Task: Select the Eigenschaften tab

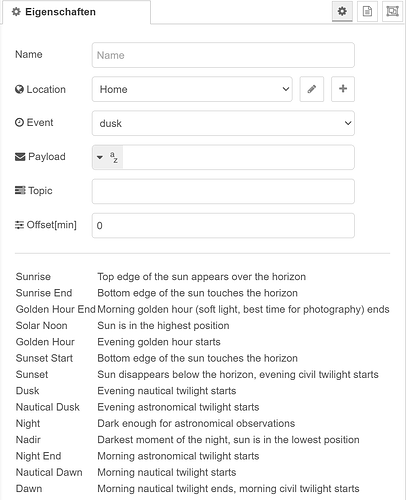Action: (x=76, y=12)
